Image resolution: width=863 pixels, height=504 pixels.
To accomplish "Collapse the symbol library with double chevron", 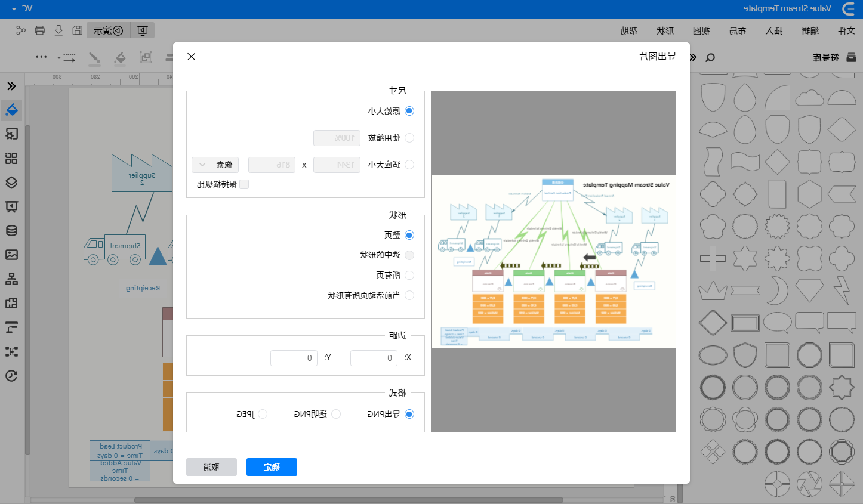I will [693, 57].
